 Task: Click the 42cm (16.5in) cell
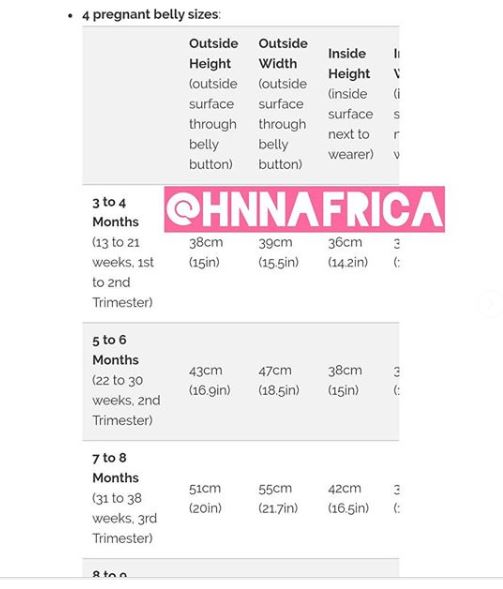point(348,498)
